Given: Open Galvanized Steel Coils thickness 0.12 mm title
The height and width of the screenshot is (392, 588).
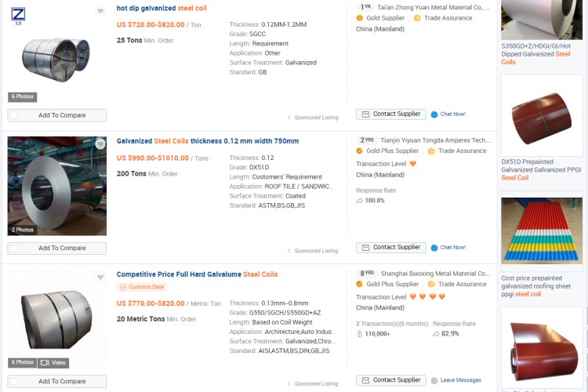Looking at the screenshot, I should coord(208,141).
